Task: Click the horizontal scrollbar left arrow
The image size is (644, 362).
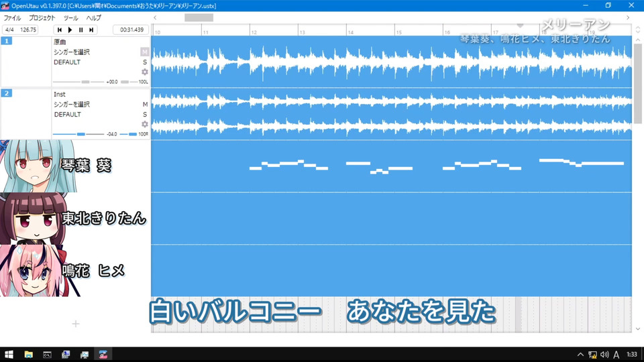Action: pyautogui.click(x=155, y=17)
